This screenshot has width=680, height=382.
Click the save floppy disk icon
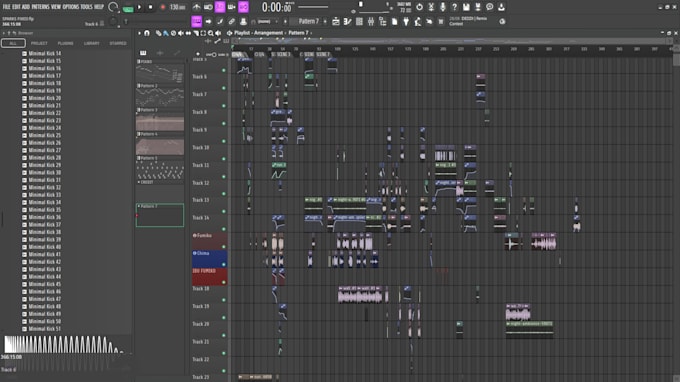[x=466, y=7]
